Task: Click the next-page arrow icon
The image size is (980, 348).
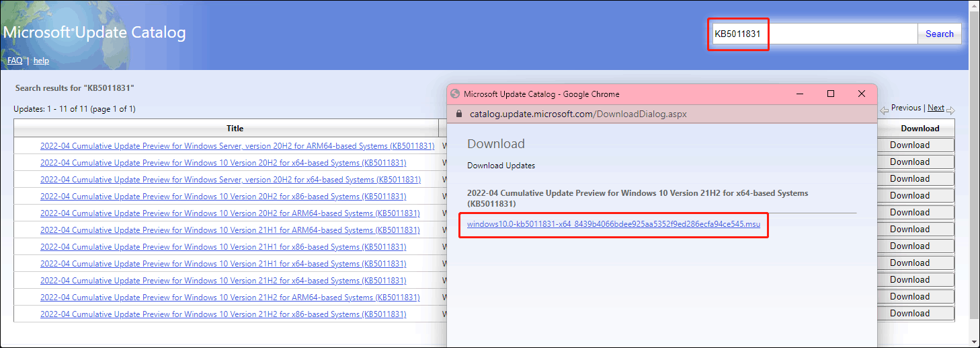Action: [x=950, y=109]
